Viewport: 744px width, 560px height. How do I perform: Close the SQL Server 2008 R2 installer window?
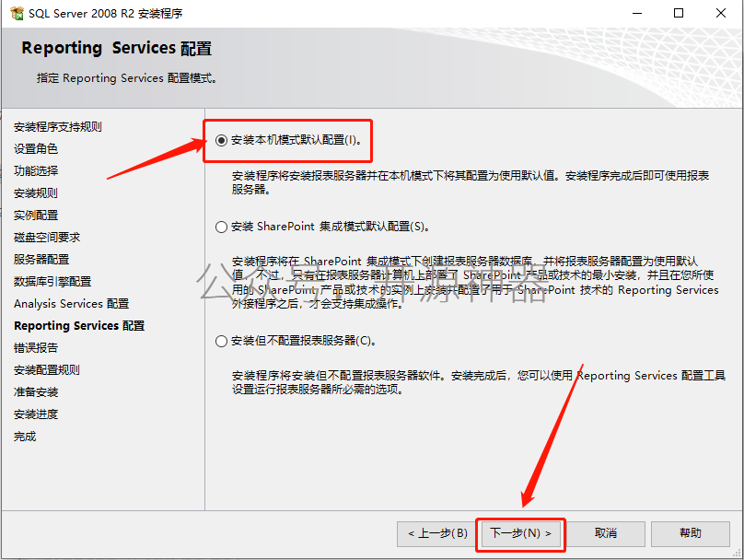(721, 13)
